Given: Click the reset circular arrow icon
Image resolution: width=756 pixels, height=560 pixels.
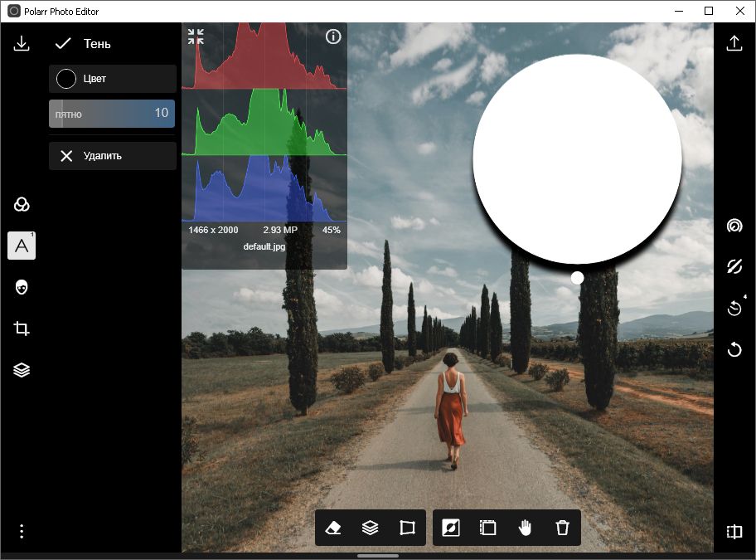Looking at the screenshot, I should (734, 348).
